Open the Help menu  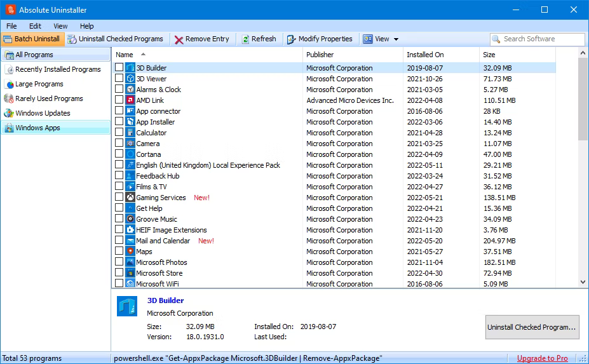click(86, 26)
